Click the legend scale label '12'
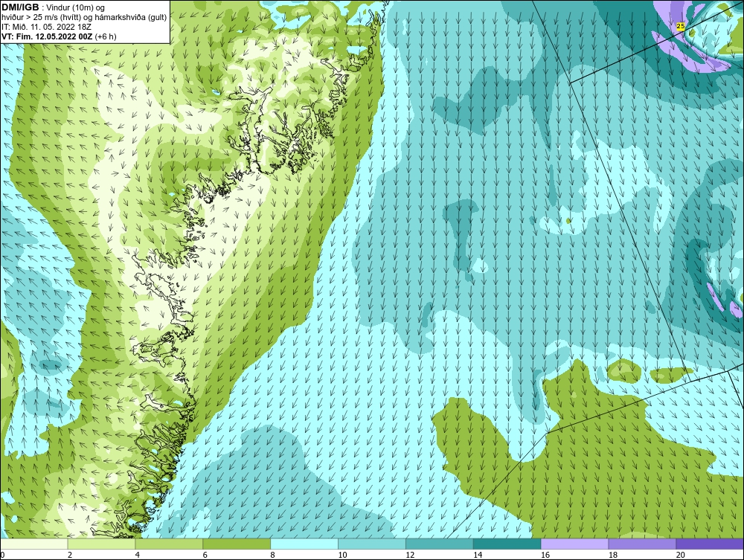The image size is (744, 560). coord(409,555)
